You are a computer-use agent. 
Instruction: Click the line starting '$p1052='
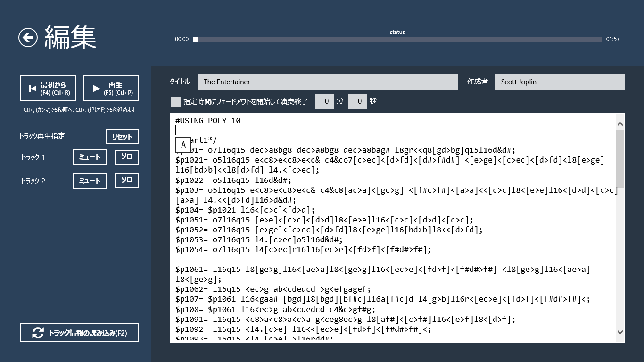click(x=329, y=230)
